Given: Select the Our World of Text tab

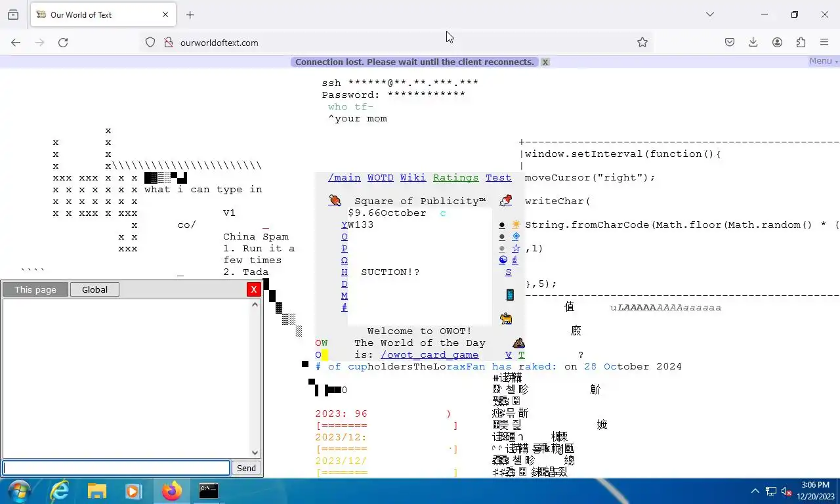Looking at the screenshot, I should tap(102, 14).
